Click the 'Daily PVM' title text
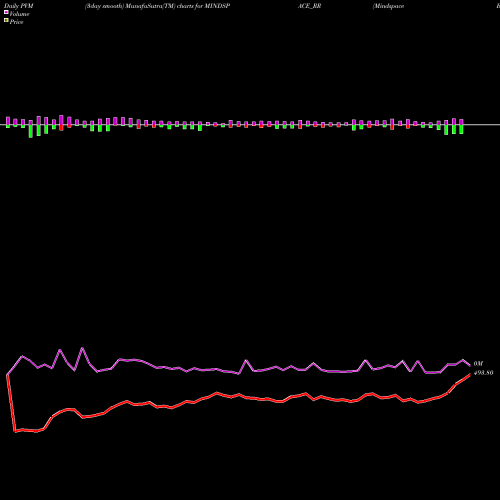This screenshot has height=500, width=500. [x=19, y=6]
